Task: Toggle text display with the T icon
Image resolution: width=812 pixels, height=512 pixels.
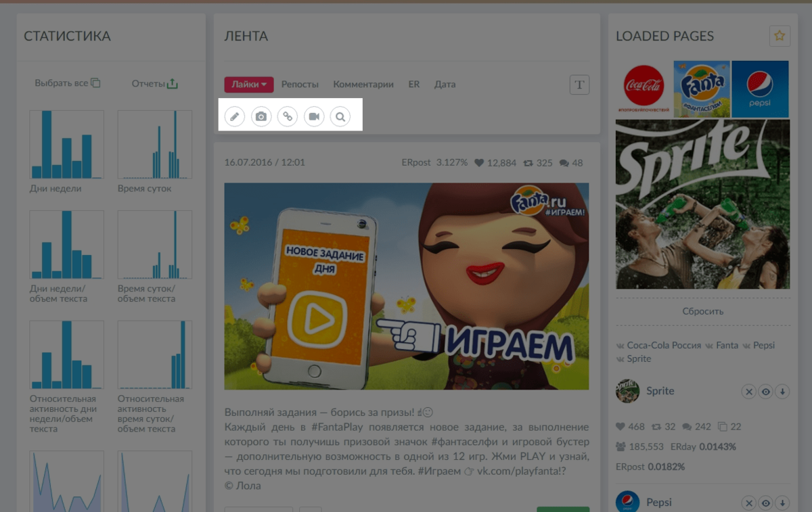Action: 579,85
